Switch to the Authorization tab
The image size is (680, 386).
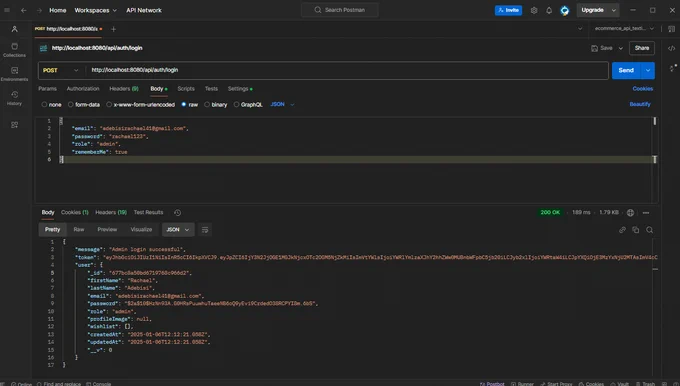pos(83,88)
